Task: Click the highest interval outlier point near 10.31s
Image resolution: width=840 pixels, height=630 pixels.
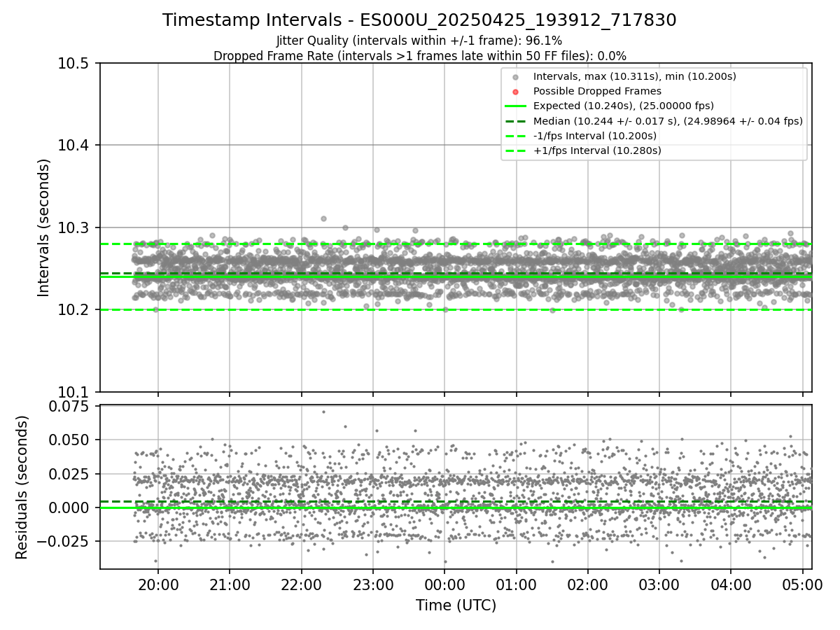Action: (323, 218)
